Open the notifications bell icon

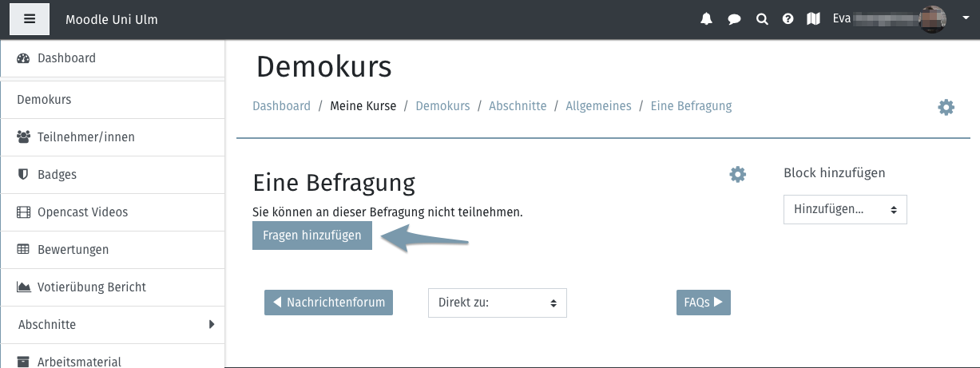pos(706,19)
